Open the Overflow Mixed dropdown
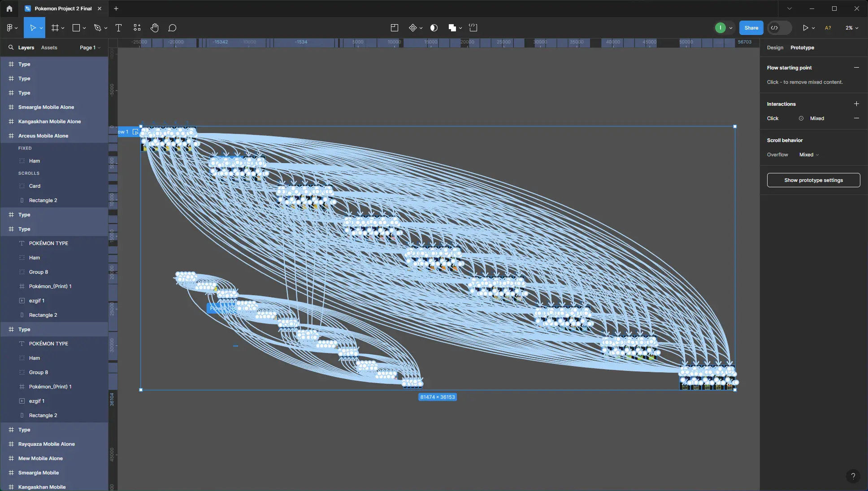The image size is (868, 491). coord(809,155)
